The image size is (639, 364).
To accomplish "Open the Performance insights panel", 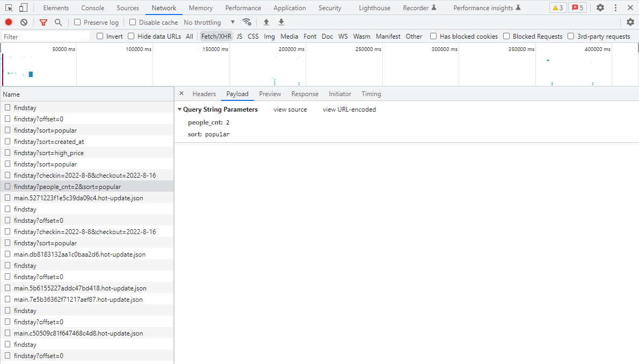I will (487, 8).
